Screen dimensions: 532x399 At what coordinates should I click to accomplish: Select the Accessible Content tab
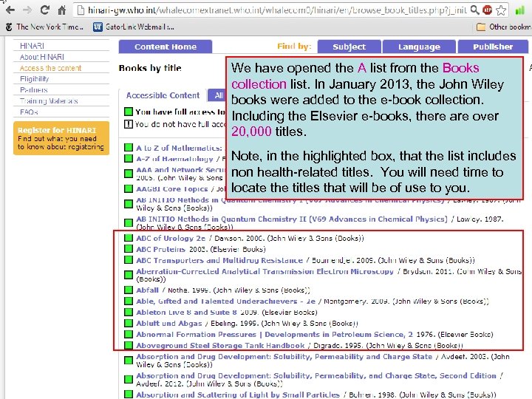[163, 95]
